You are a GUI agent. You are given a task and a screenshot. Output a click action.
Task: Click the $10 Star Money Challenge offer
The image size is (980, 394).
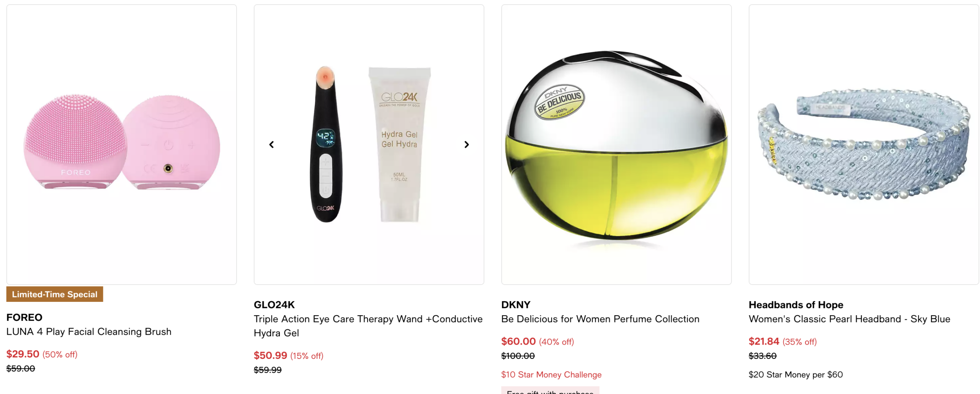tap(551, 374)
